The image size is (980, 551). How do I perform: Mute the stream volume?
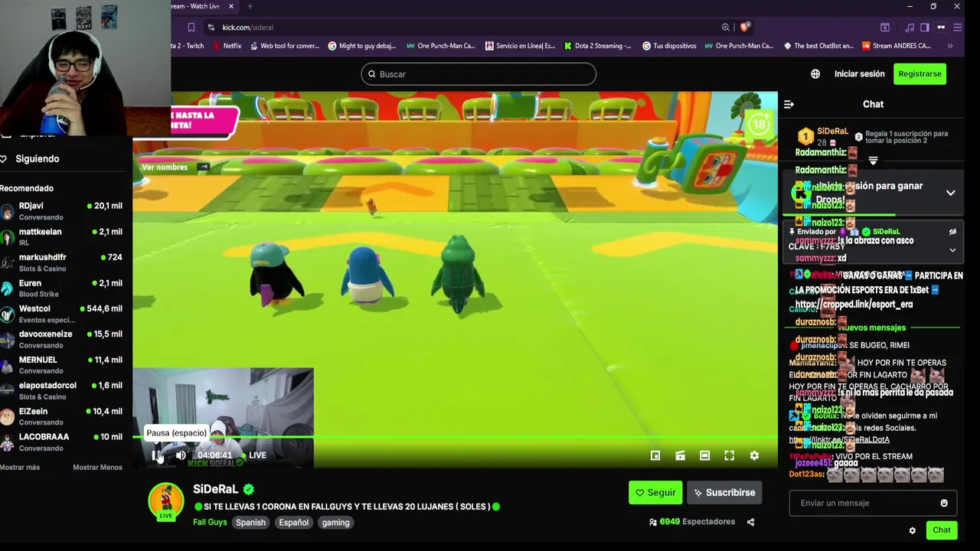[181, 455]
